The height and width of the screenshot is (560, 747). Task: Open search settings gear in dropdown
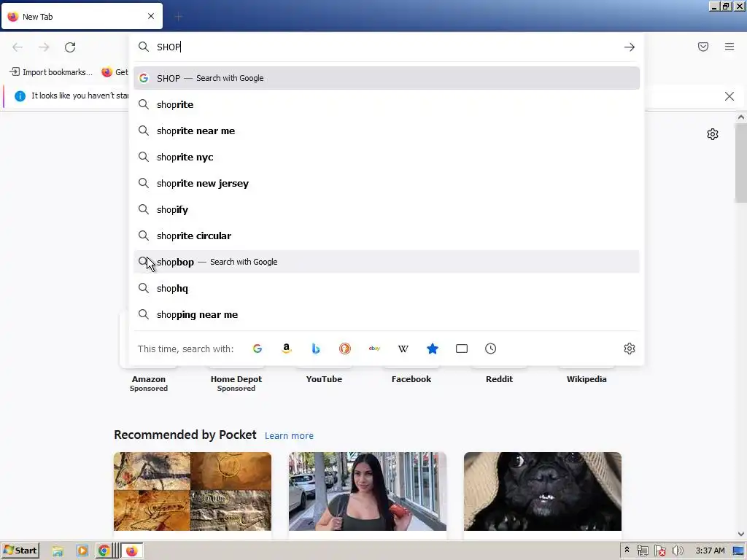click(x=630, y=349)
